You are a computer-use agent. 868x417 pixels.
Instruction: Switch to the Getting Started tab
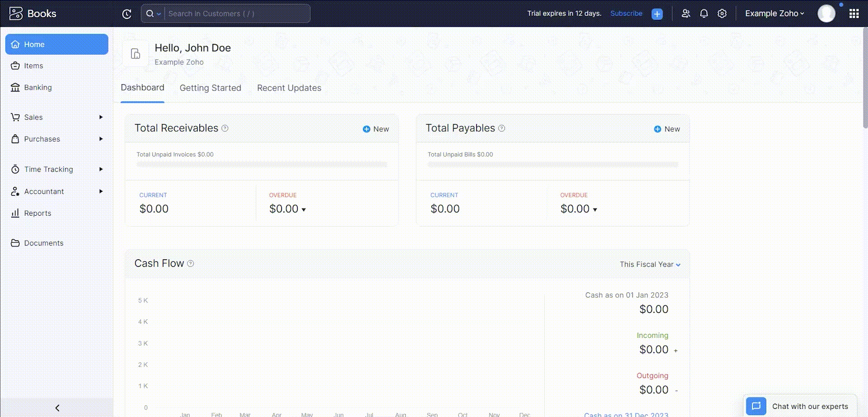tap(210, 88)
